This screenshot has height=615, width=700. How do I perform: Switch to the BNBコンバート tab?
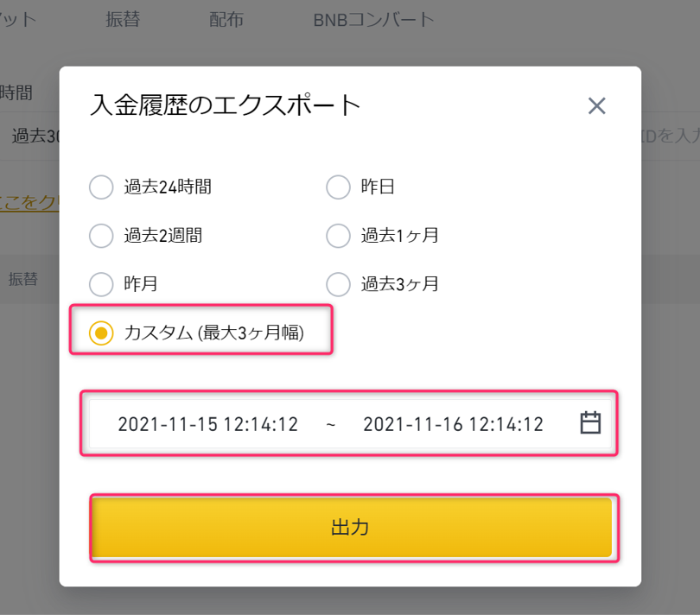point(373,20)
